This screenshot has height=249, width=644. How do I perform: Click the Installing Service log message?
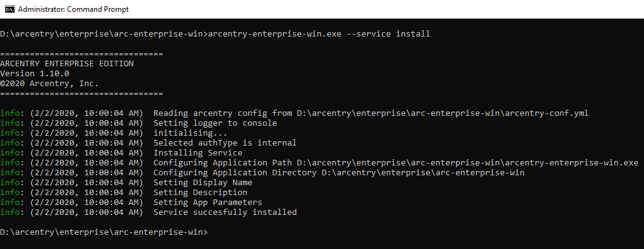point(198,153)
